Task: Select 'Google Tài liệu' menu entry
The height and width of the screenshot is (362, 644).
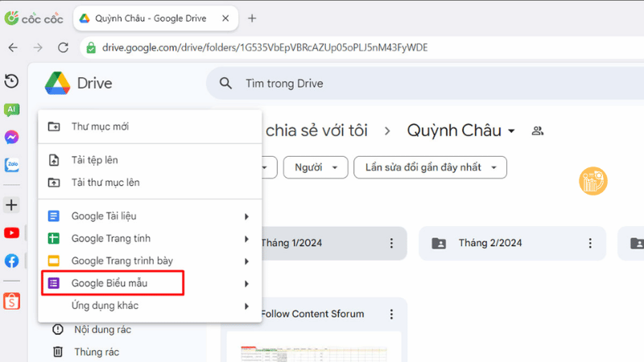Action: pos(150,216)
